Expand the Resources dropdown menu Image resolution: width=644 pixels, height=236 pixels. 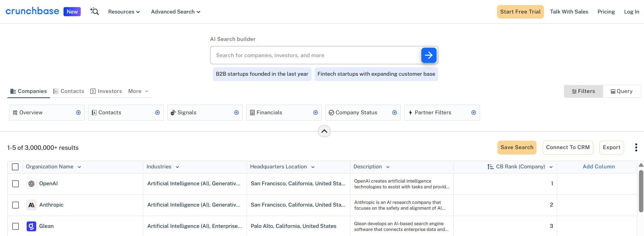[x=124, y=11]
